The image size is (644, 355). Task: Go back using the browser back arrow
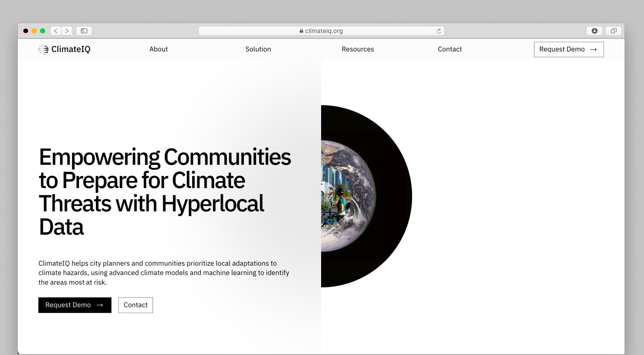point(56,31)
